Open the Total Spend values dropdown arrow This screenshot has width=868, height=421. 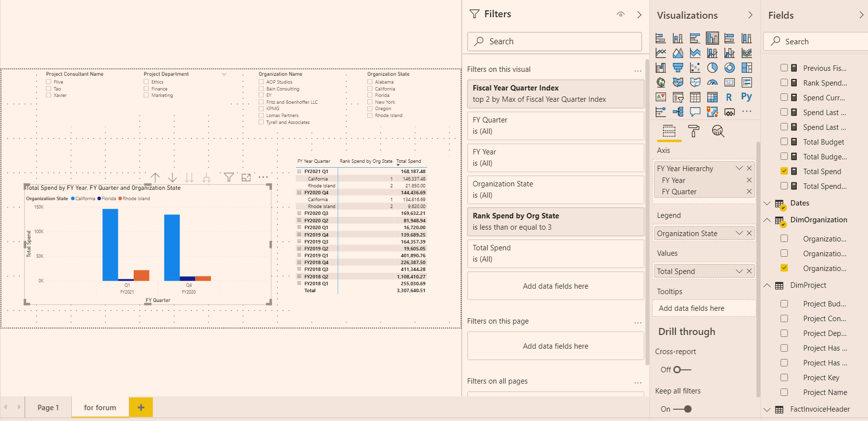pyautogui.click(x=739, y=271)
